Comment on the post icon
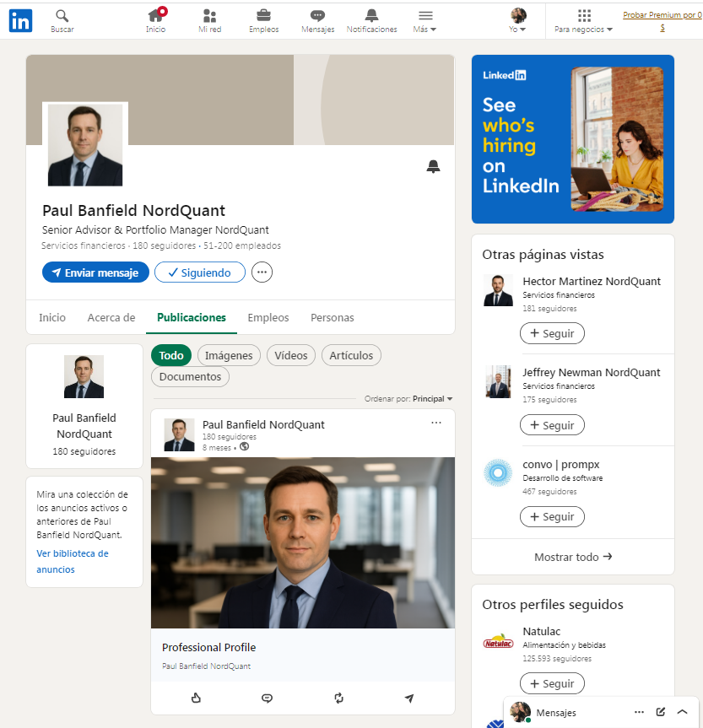The width and height of the screenshot is (703, 728). 268,698
